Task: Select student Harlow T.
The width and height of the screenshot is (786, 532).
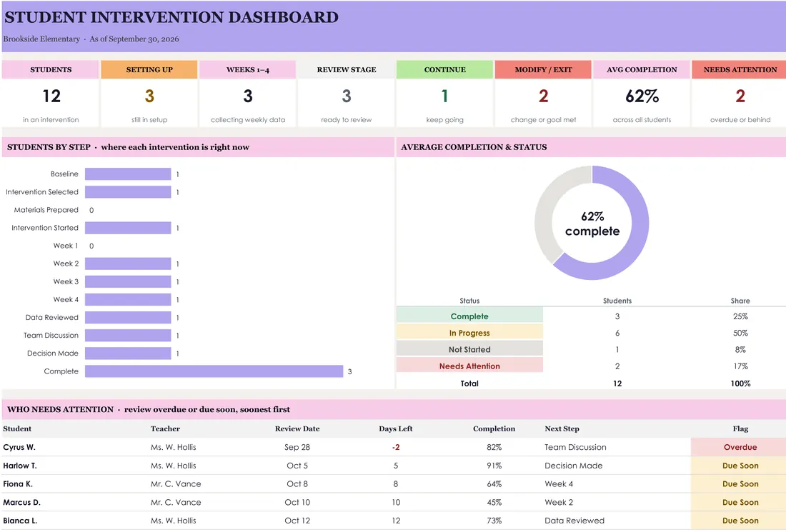Action: coord(19,466)
